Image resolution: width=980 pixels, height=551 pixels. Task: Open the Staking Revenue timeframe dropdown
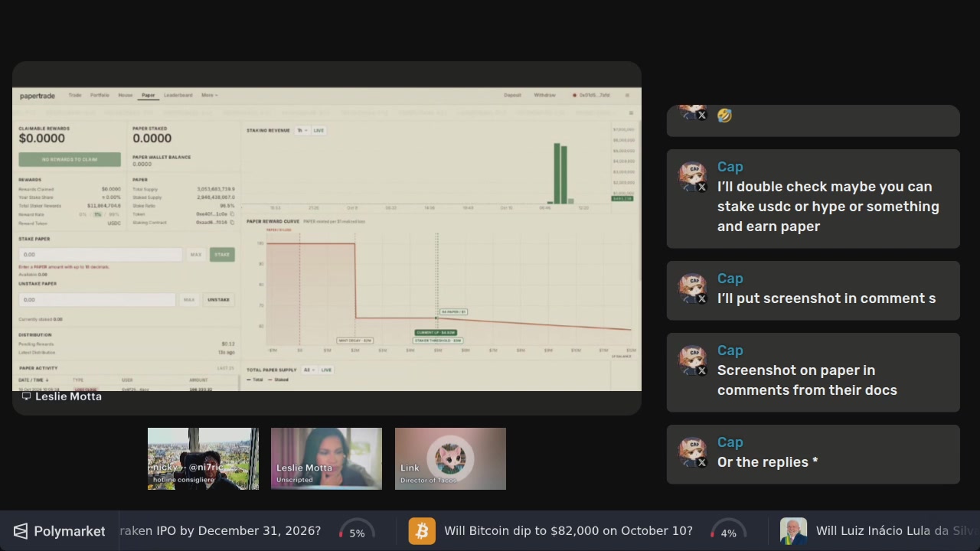pos(302,131)
